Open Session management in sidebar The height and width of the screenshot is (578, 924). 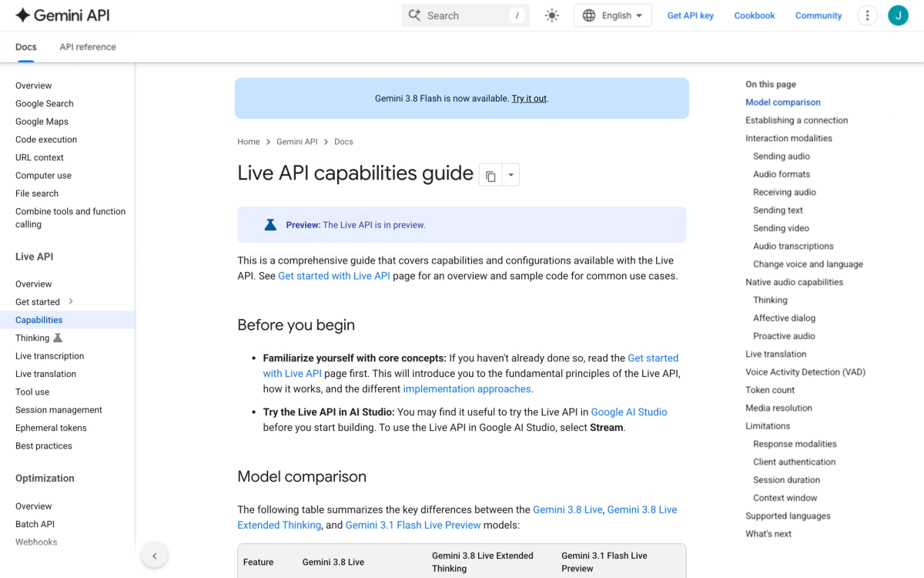[x=59, y=410]
